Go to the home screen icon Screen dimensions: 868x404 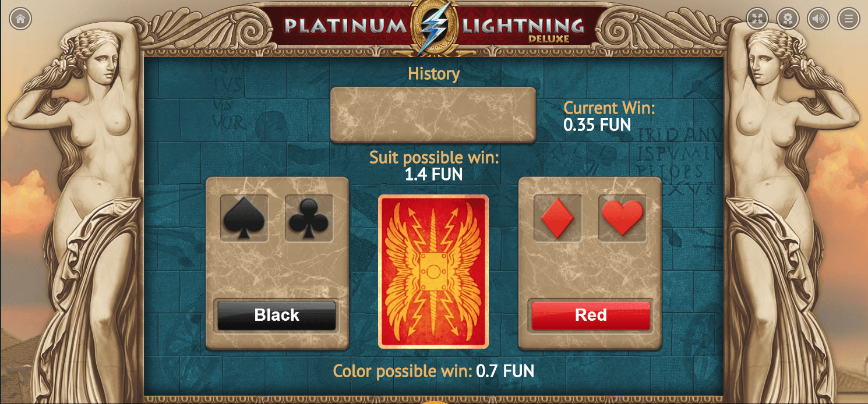tap(20, 19)
